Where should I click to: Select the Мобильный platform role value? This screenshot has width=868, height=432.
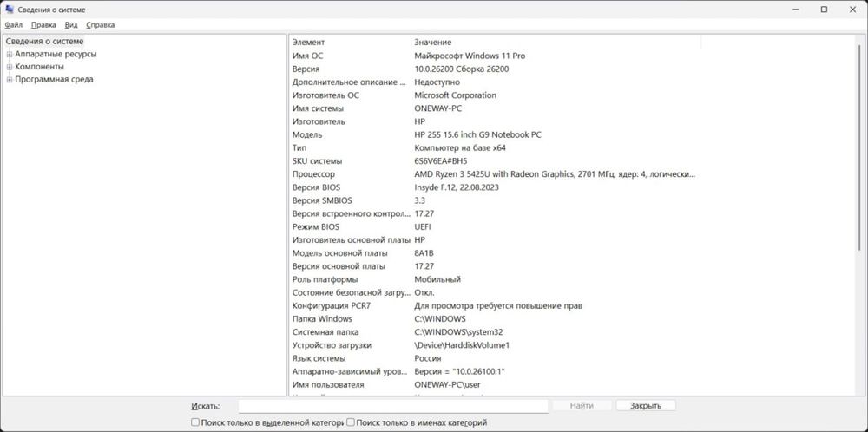pos(437,280)
